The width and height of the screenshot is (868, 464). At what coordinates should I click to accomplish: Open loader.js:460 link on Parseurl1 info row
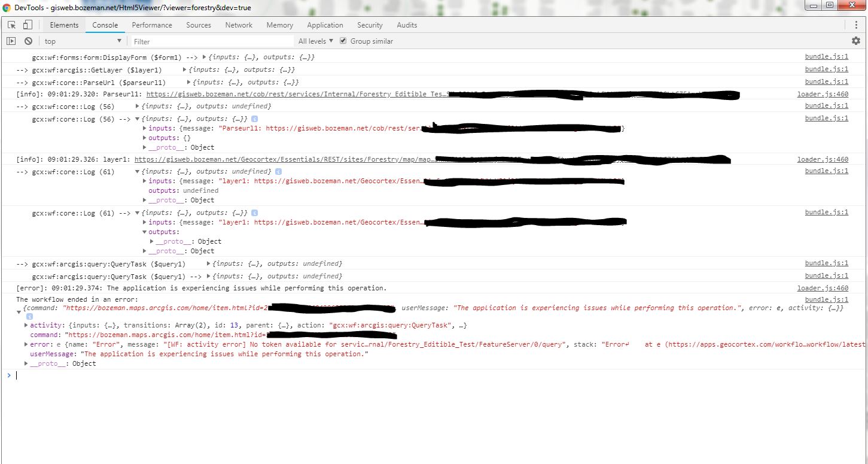tap(823, 94)
